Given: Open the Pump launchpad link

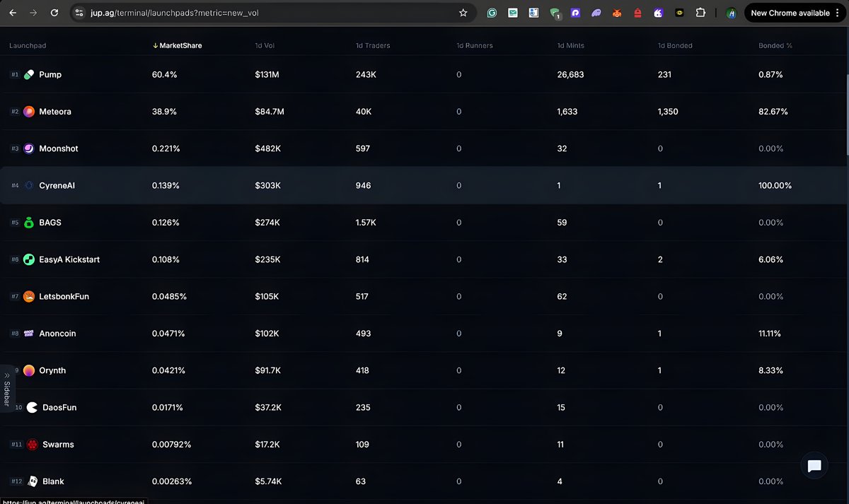Looking at the screenshot, I should (50, 74).
